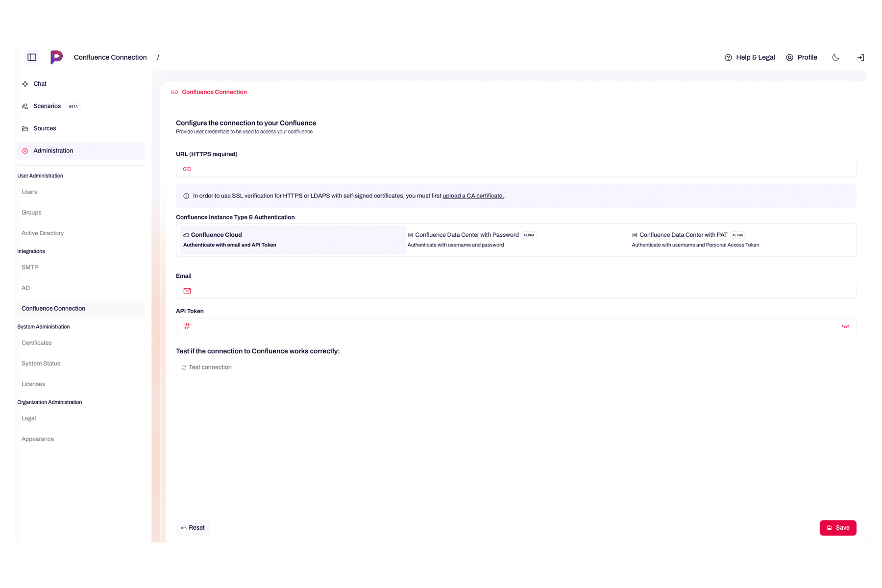This screenshot has width=882, height=588.
Task: Click into the Email input field
Action: pos(519,291)
